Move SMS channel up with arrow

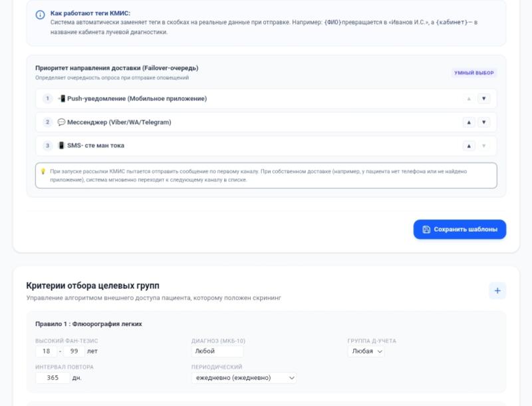tap(469, 146)
